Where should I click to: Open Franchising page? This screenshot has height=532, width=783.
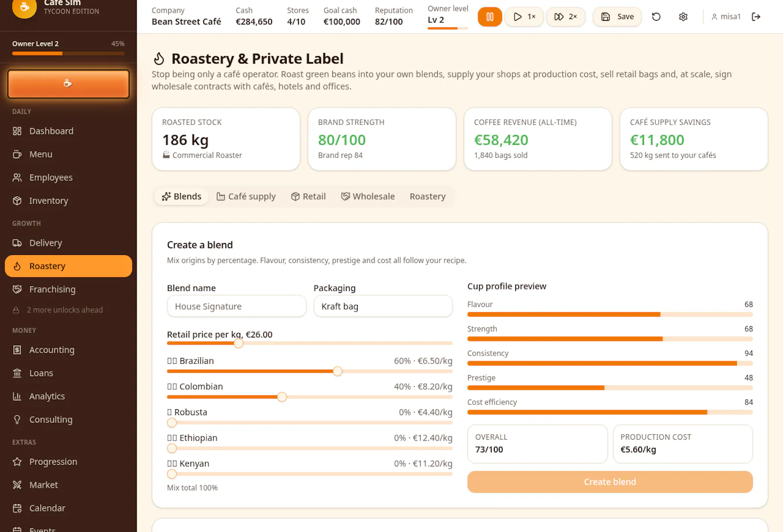pos(69,289)
